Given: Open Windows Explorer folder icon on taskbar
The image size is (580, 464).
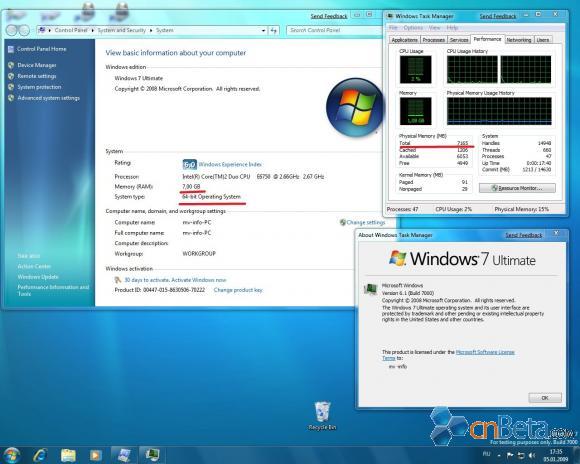Looking at the screenshot, I should pos(68,455).
